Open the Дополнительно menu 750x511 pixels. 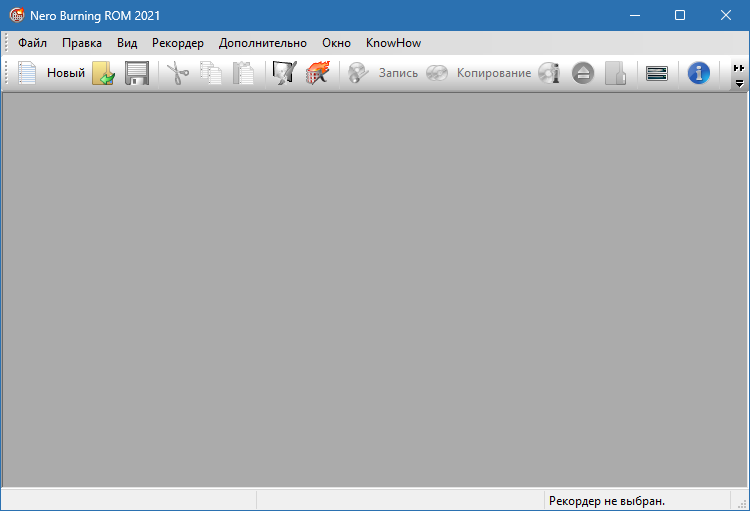point(263,43)
